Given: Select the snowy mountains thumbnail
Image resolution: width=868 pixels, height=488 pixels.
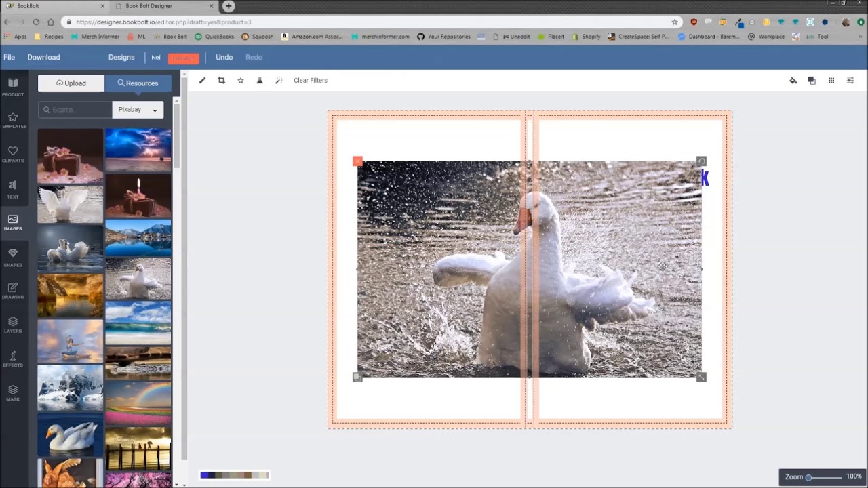Looking at the screenshot, I should coord(71,388).
